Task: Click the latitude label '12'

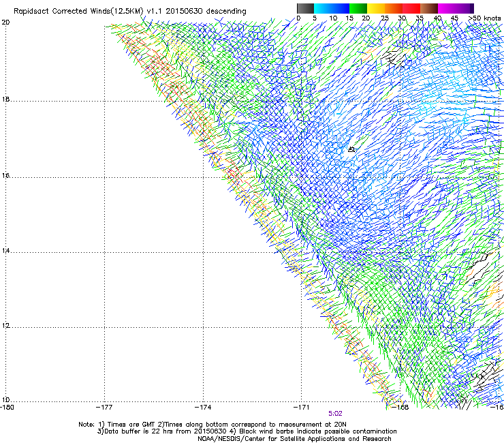Action: pyautogui.click(x=5, y=326)
